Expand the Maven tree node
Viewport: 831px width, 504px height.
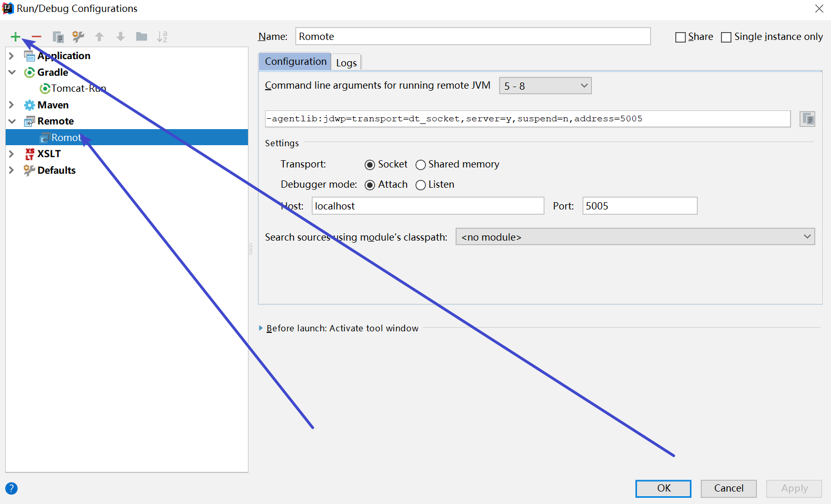[x=11, y=105]
